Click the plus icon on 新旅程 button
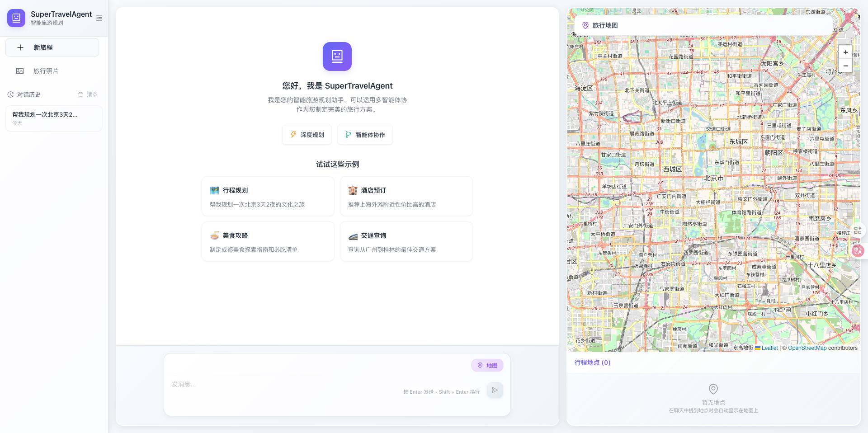Image resolution: width=868 pixels, height=433 pixels. click(20, 47)
